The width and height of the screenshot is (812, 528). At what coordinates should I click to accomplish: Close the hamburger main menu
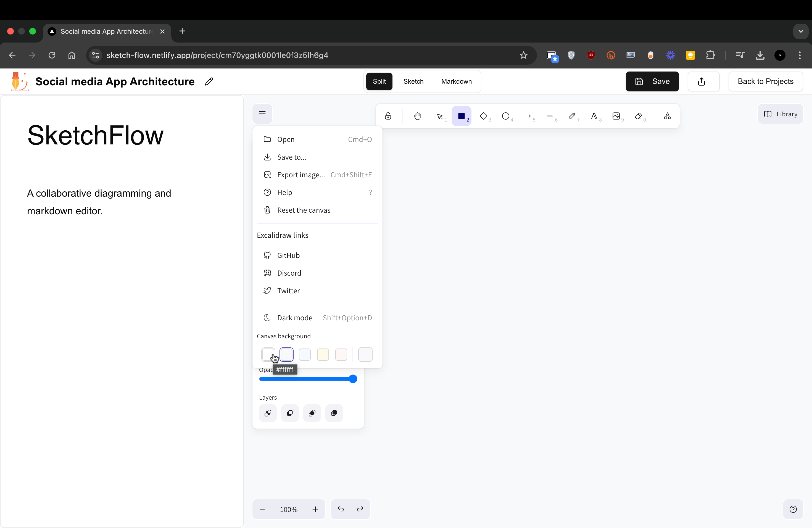[x=262, y=113]
